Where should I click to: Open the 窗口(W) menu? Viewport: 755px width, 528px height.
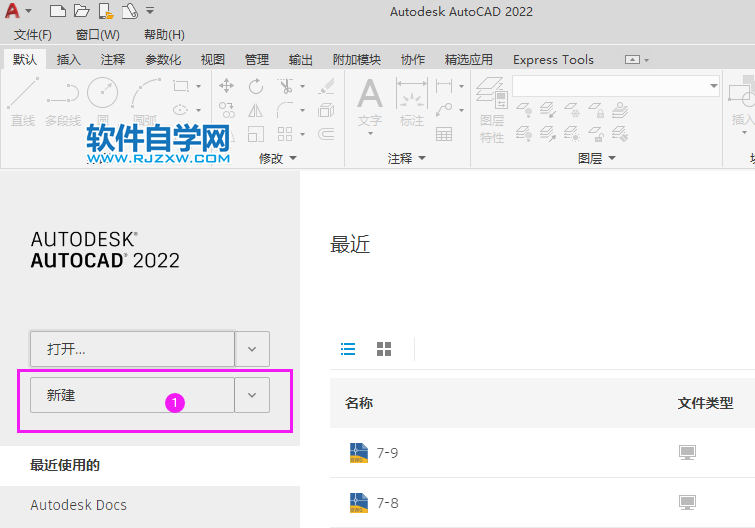(x=98, y=35)
